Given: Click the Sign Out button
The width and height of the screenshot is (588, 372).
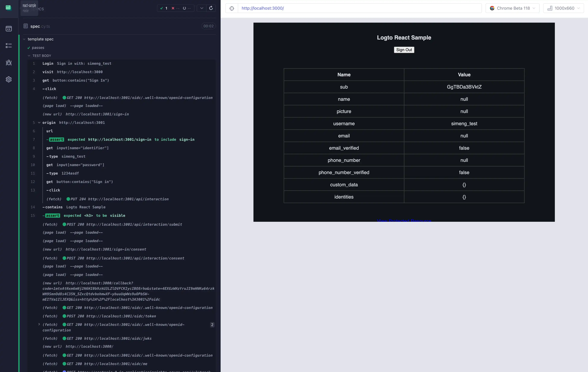Looking at the screenshot, I should 404,50.
